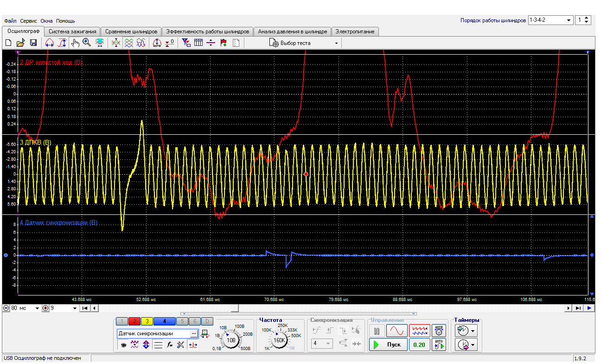Click the overlapping blue waveforms icon

[141, 43]
